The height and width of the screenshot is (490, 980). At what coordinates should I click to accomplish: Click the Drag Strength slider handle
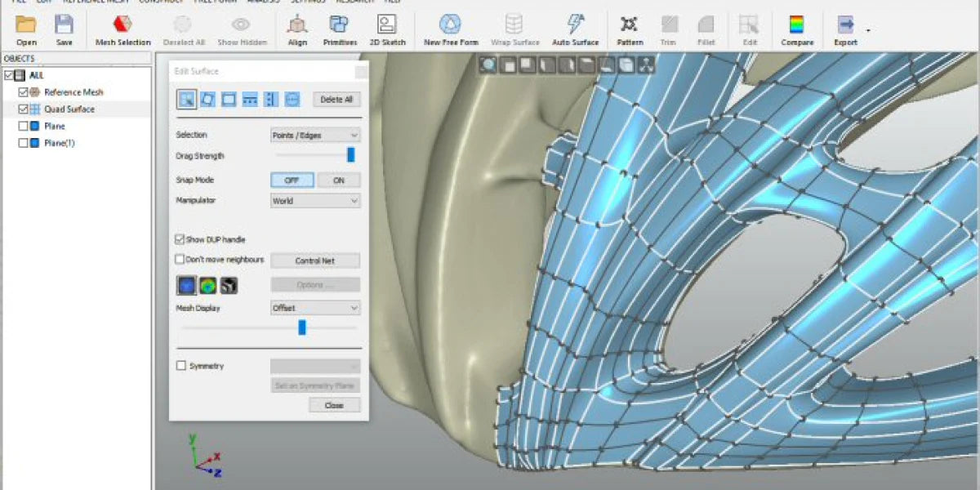click(x=351, y=155)
